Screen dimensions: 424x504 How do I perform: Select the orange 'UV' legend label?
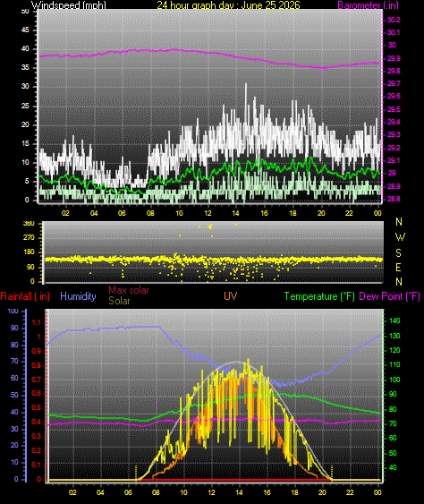[231, 296]
